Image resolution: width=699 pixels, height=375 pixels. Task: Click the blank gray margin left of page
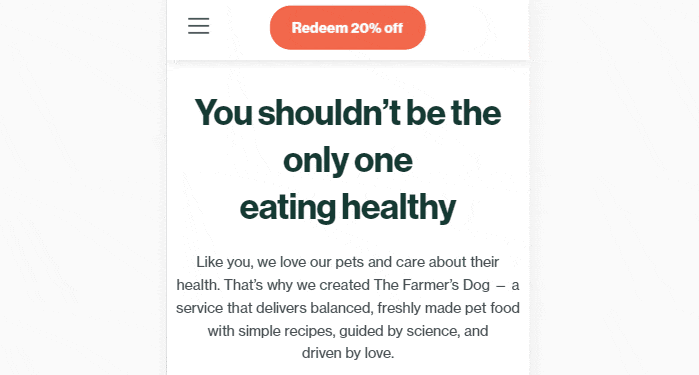82,187
